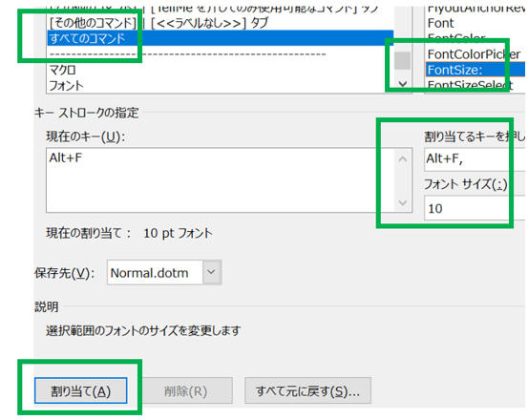Click the disabled 削除(R) delete button
The image size is (528, 420).
coord(185,390)
